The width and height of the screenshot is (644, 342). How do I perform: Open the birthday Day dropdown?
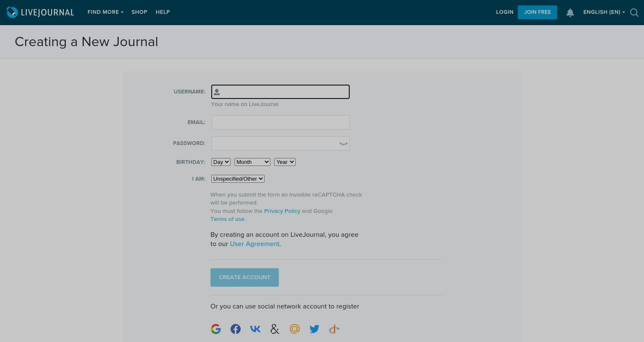[221, 162]
